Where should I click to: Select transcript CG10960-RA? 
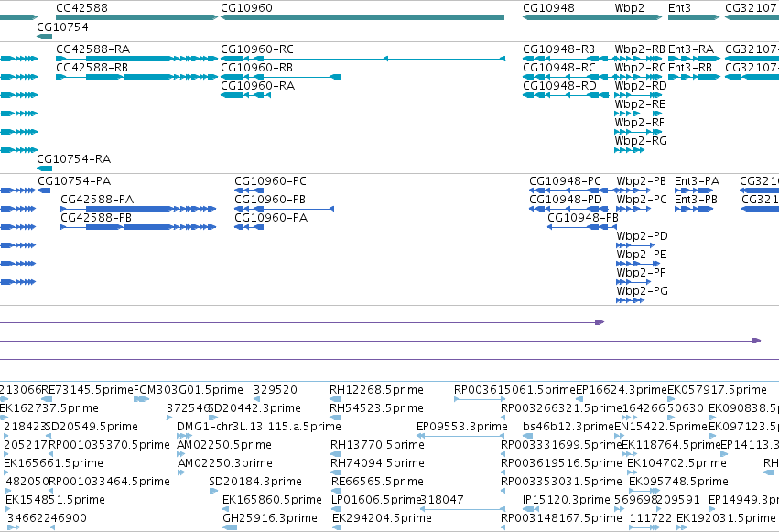click(245, 95)
